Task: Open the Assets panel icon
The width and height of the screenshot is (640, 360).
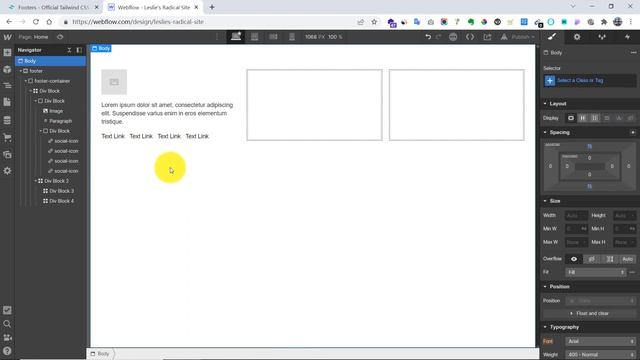Action: 7,154
